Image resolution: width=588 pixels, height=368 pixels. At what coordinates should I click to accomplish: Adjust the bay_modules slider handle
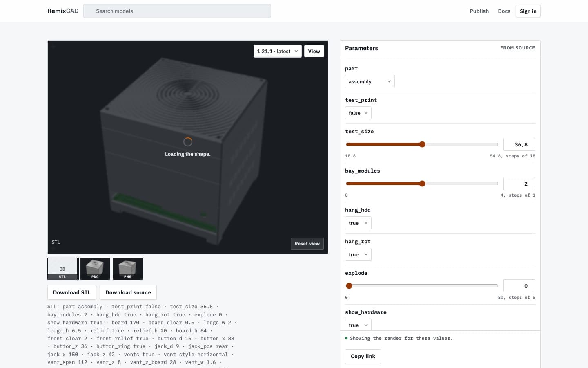coord(422,184)
